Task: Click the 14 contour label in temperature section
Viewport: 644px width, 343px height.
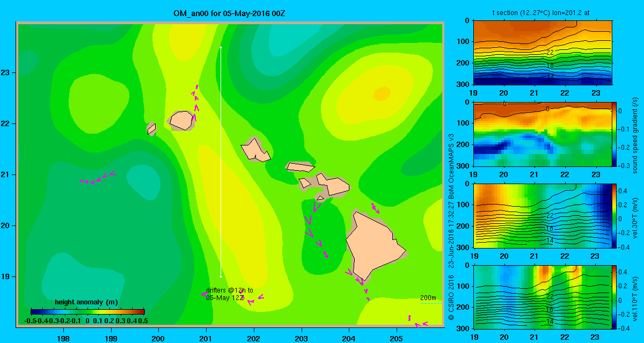Action: click(x=550, y=77)
